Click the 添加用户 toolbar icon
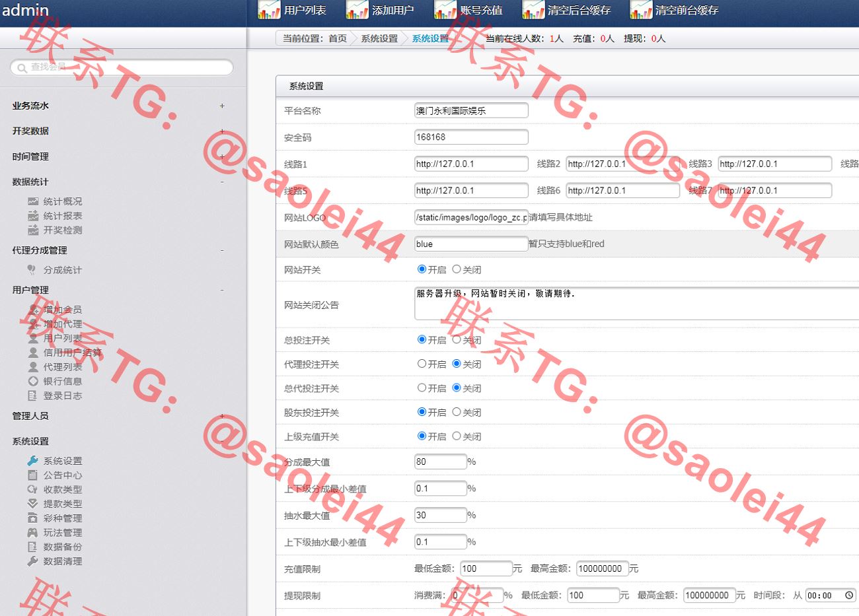This screenshot has width=859, height=616. [357, 10]
